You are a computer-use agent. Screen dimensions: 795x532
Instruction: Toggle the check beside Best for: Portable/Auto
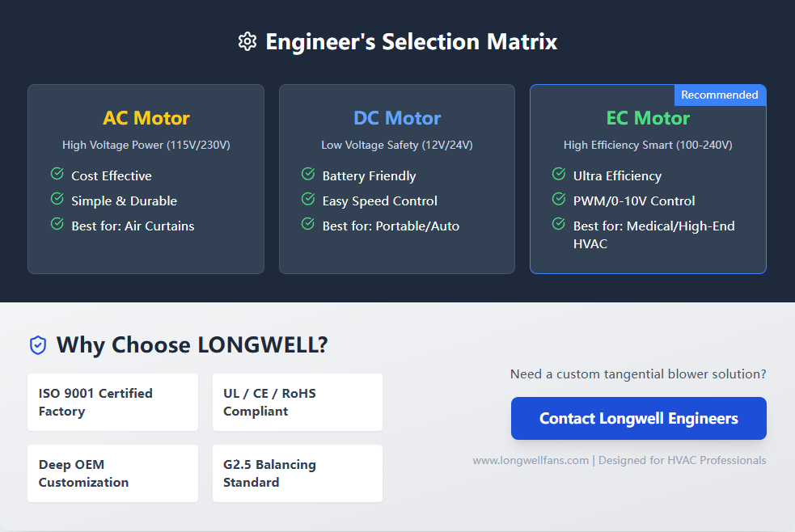click(x=307, y=224)
